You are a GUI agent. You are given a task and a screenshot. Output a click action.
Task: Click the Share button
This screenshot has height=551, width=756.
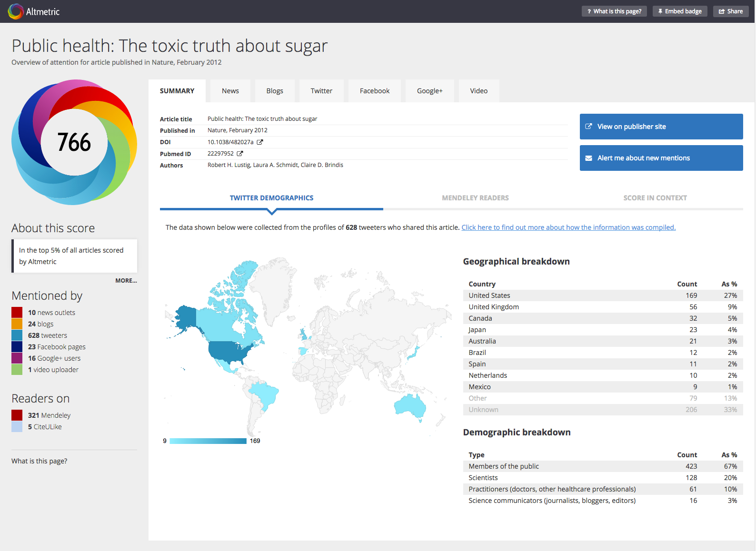tap(731, 11)
